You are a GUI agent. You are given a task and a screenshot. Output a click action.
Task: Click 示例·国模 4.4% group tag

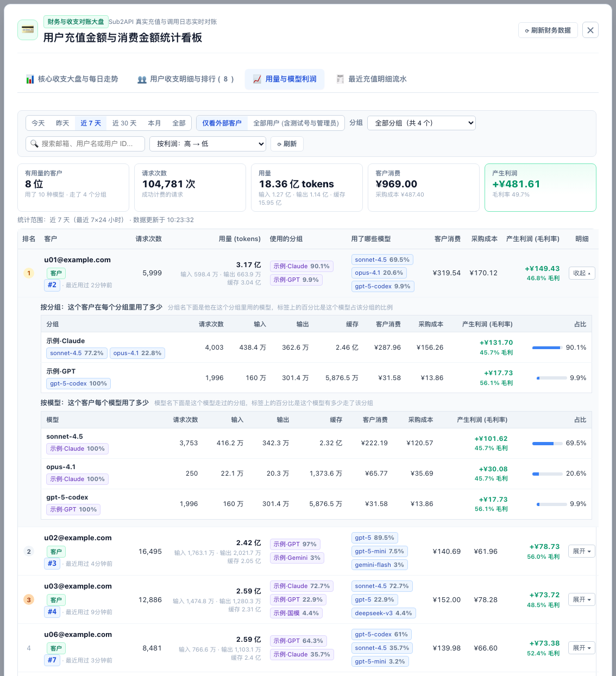296,613
